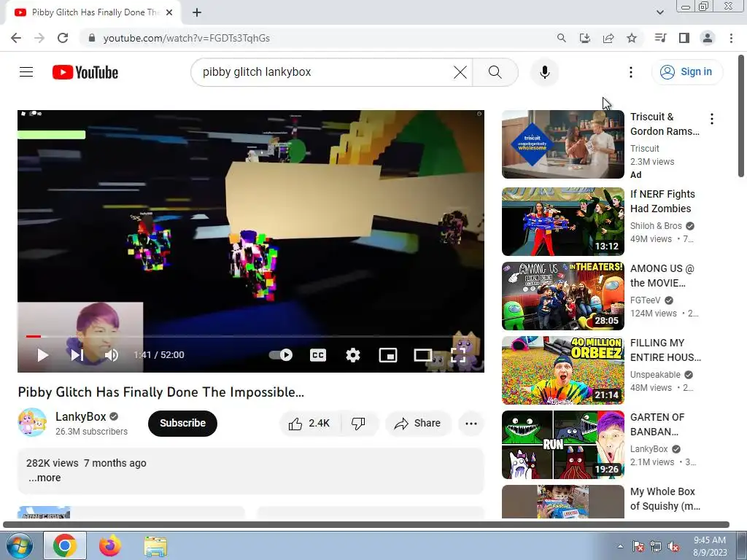Click the horizontal page scrollbar
This screenshot has width=747, height=560.
pos(366,524)
